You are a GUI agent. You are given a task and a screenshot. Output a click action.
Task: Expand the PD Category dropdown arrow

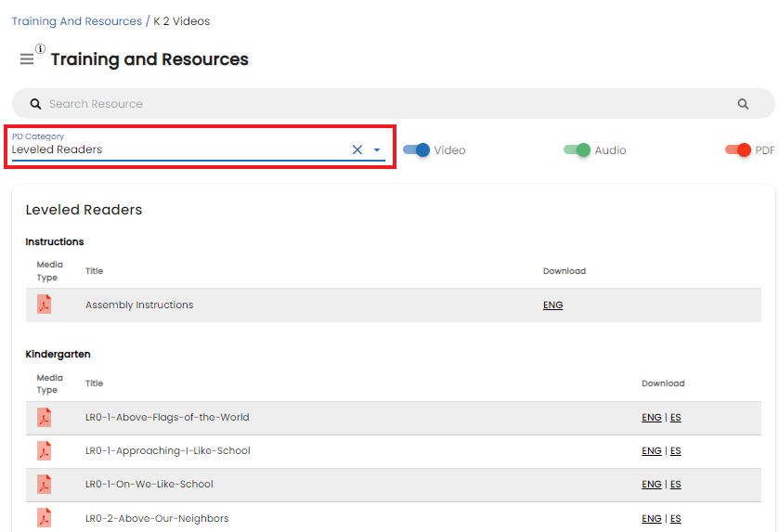[377, 149]
